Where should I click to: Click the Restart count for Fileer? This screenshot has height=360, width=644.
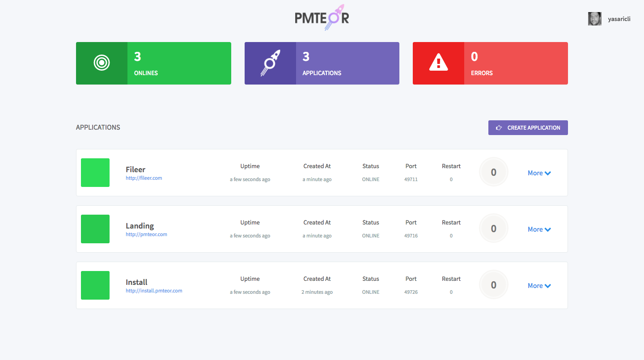click(x=451, y=179)
